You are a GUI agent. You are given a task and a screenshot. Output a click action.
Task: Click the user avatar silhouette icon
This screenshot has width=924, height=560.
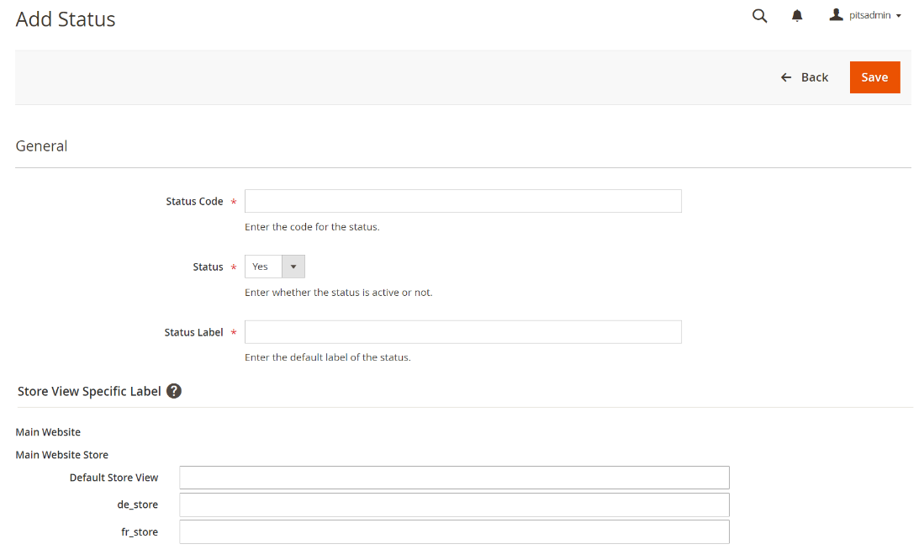pos(836,15)
